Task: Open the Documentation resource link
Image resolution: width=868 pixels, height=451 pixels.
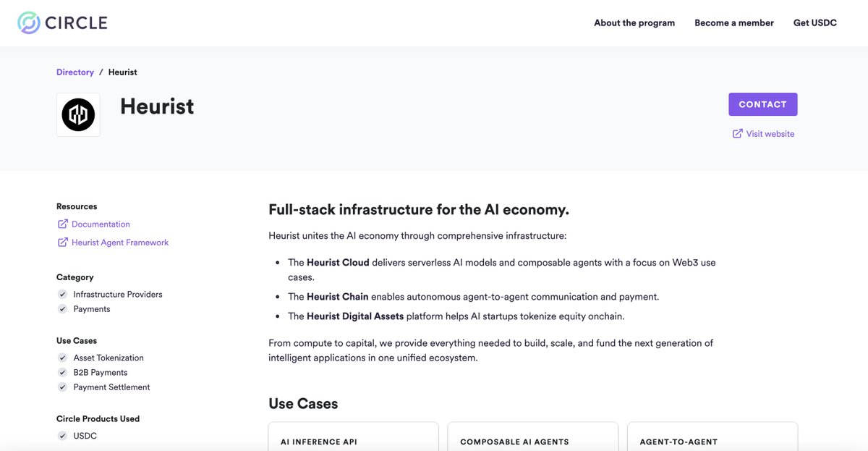Action: tap(101, 224)
